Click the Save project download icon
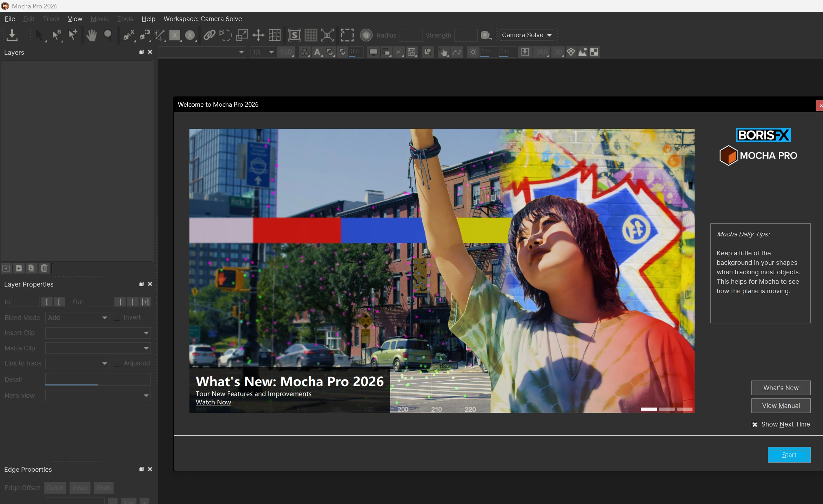This screenshot has height=504, width=823. (12, 35)
